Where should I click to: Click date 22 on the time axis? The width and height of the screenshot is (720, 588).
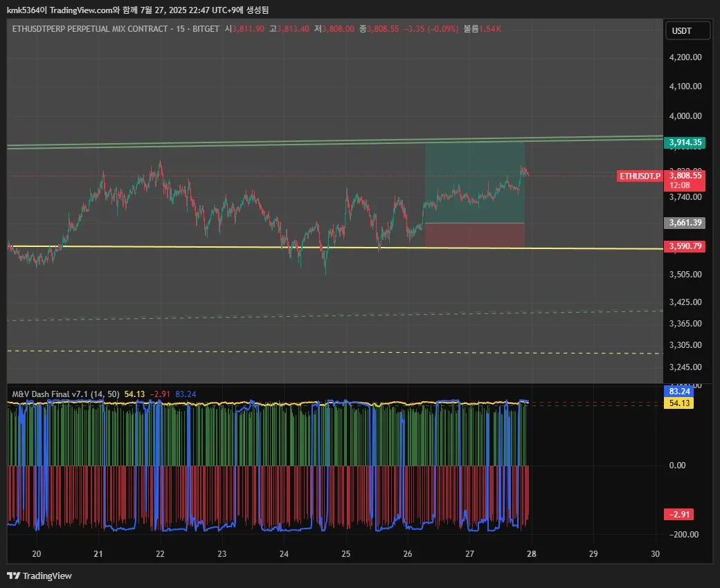click(160, 554)
